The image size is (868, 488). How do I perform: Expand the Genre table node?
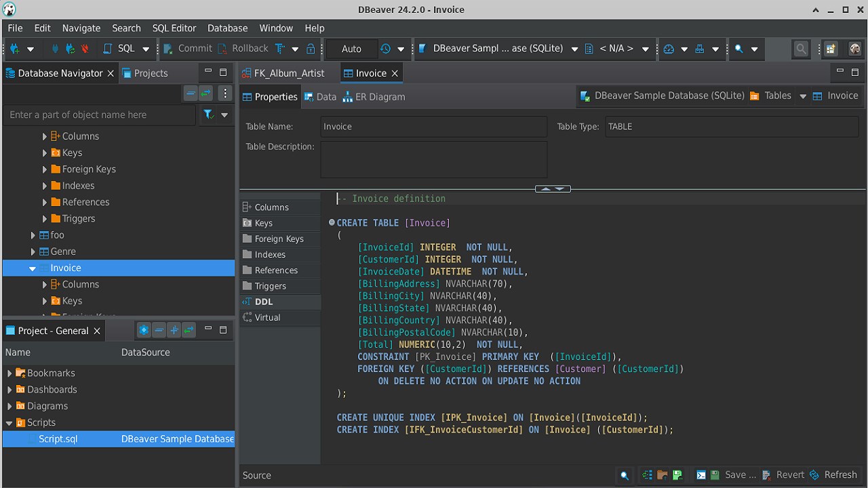pos(33,251)
